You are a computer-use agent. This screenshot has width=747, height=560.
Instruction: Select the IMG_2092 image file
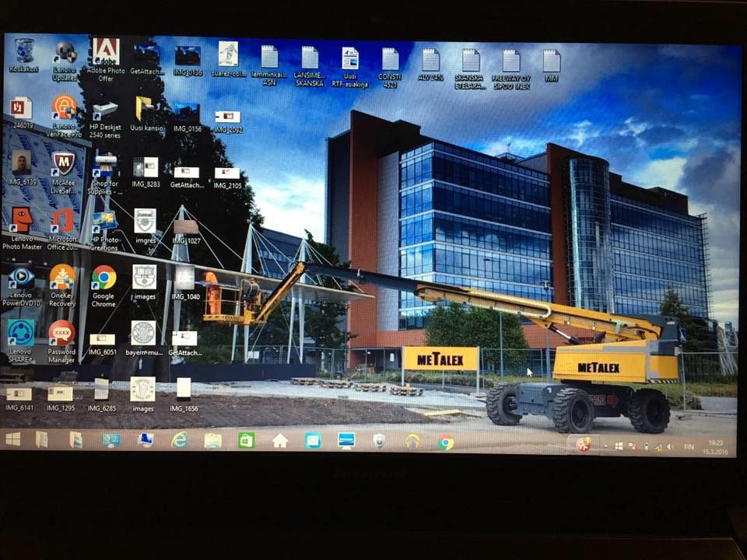pos(228,122)
